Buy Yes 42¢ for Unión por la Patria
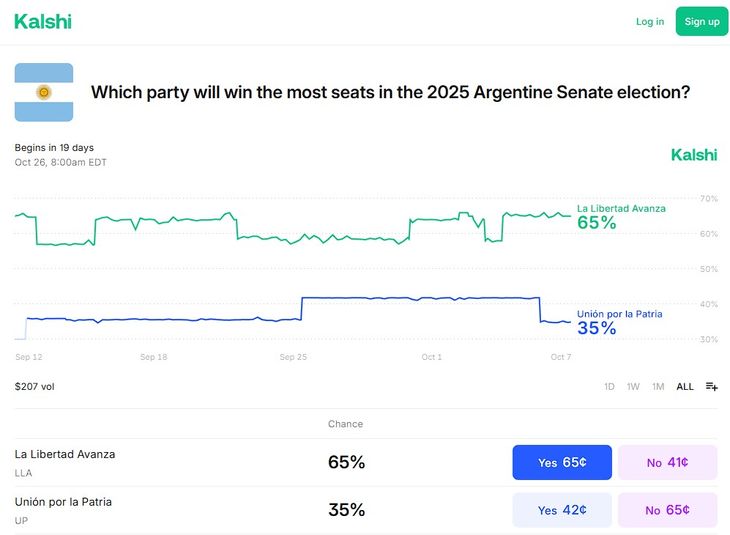730x535 pixels. pos(562,510)
